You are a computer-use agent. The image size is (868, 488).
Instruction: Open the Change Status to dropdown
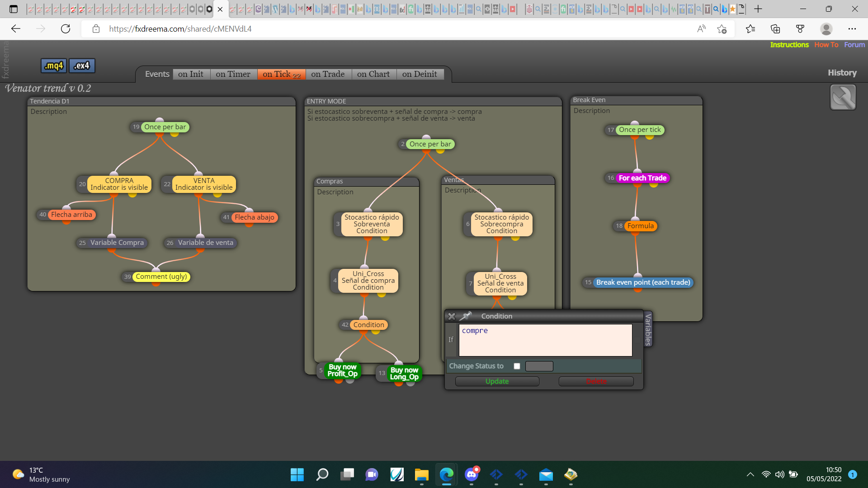click(539, 366)
